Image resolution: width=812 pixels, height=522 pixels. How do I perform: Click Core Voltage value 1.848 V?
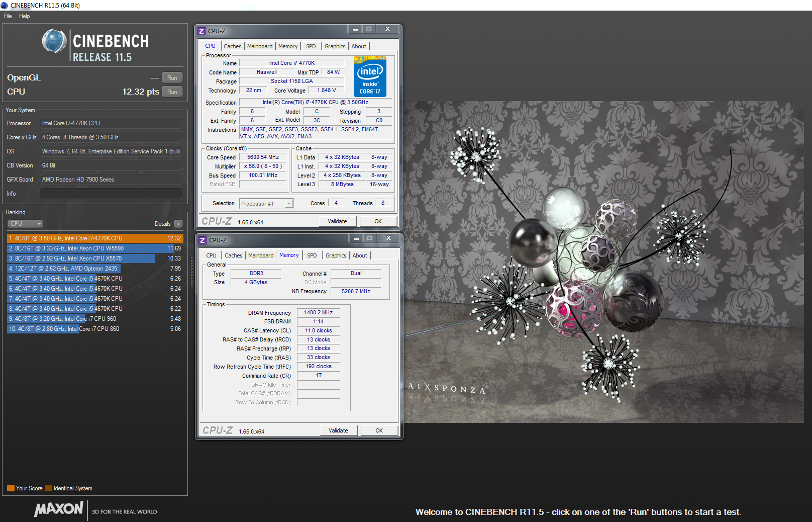[327, 90]
